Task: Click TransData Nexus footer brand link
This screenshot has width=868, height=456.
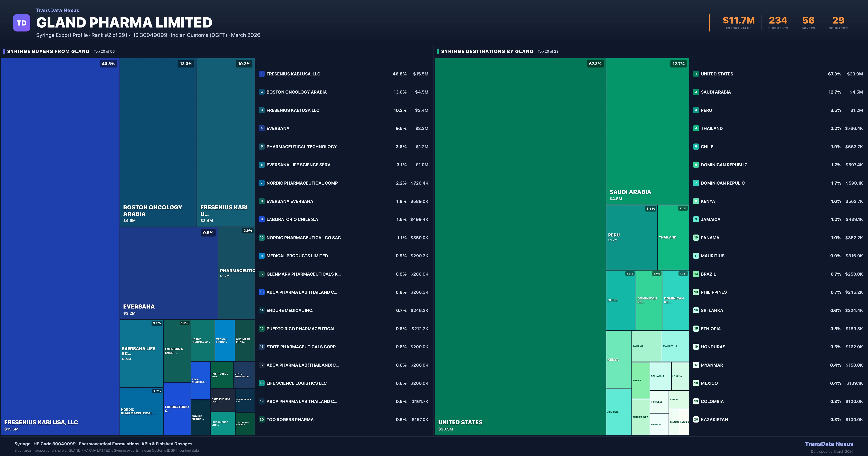Action: pos(829,444)
